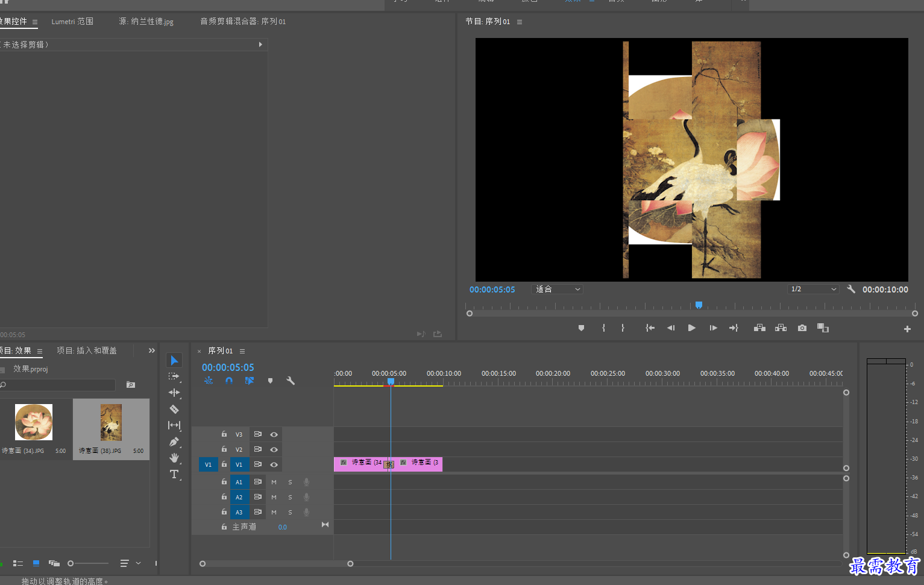Toggle timeline Snap magnet icon
Image resolution: width=924 pixels, height=585 pixels.
pos(229,381)
